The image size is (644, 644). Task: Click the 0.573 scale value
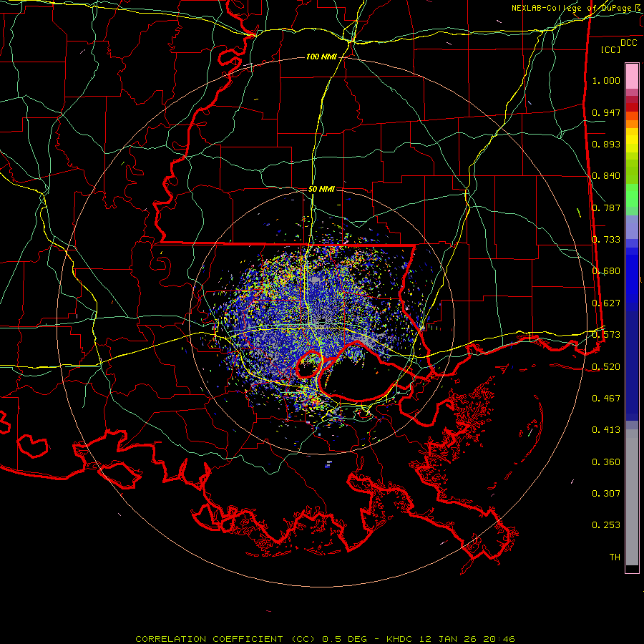tap(606, 335)
